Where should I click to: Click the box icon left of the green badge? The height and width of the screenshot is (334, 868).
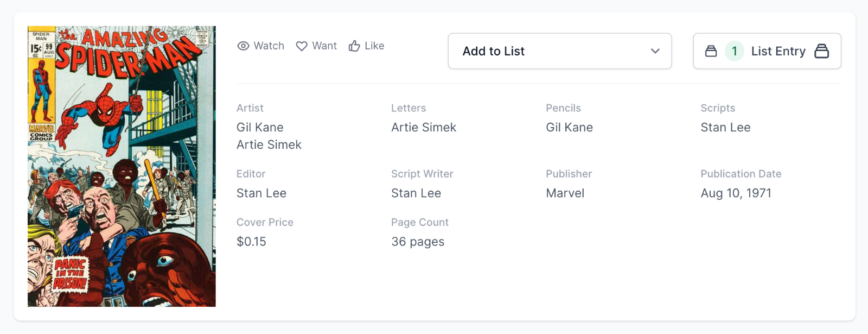coord(711,51)
